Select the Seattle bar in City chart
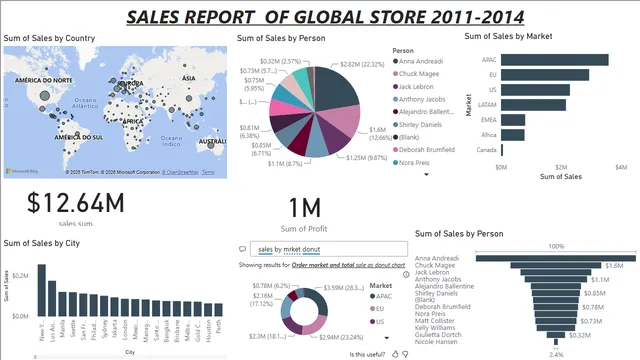 [x=73, y=304]
